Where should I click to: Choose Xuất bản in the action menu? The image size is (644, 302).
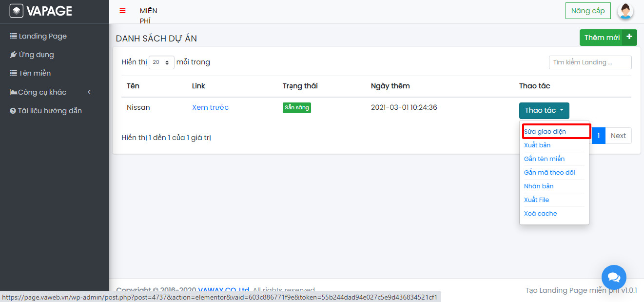pos(537,145)
